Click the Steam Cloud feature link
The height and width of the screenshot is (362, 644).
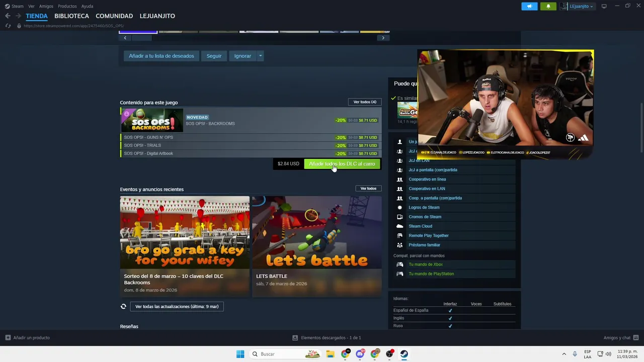[x=420, y=226]
